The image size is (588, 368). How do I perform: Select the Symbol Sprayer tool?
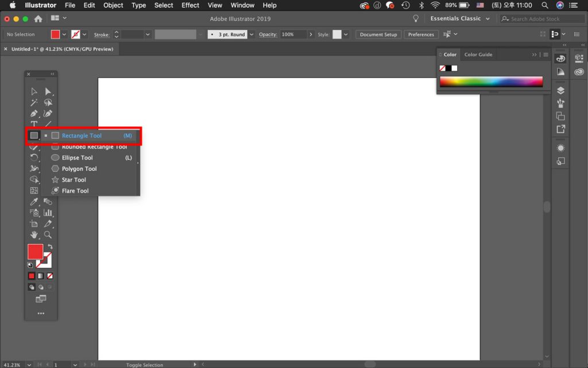(x=34, y=213)
